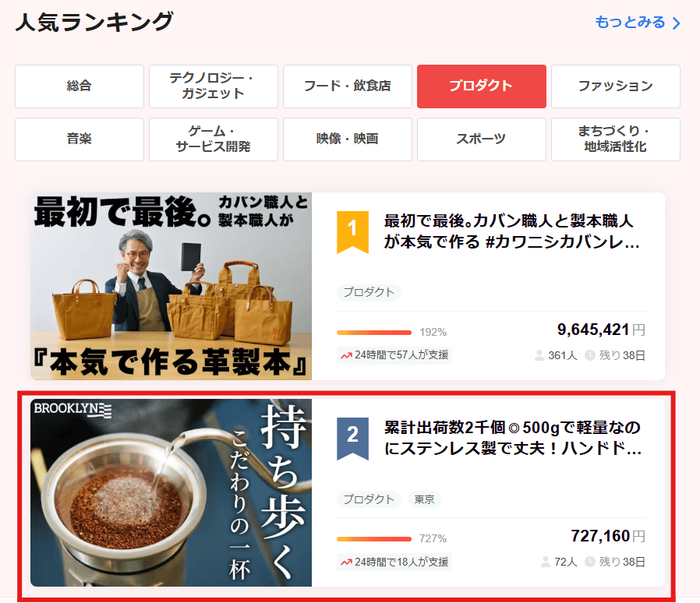Open the leather bag project thumbnail
The height and width of the screenshot is (603, 700).
171,286
